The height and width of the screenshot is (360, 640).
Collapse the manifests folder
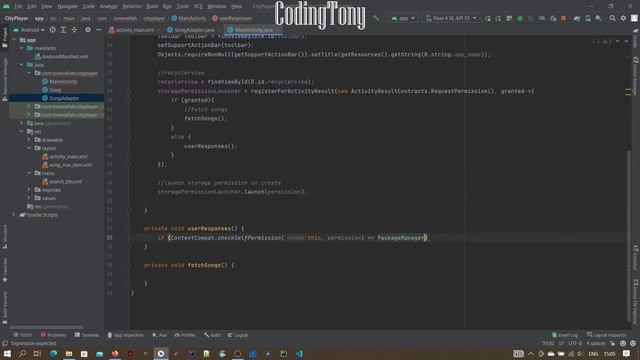[x=22, y=48]
